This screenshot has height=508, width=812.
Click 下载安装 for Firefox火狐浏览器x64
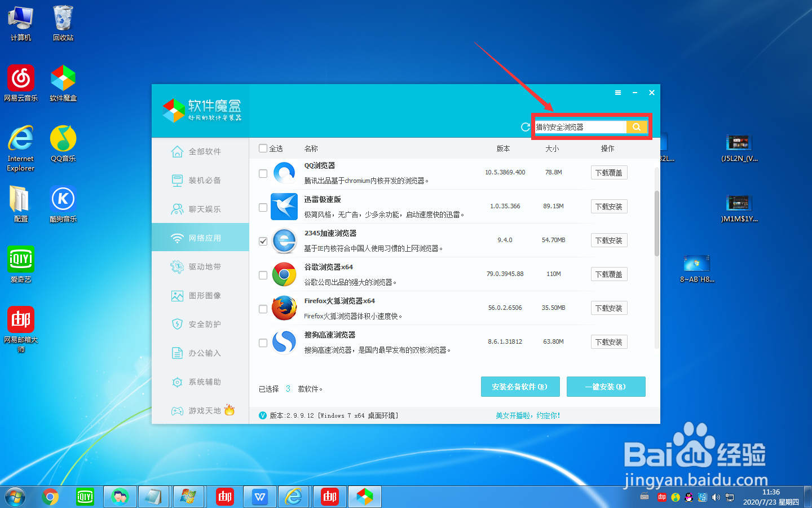click(609, 308)
